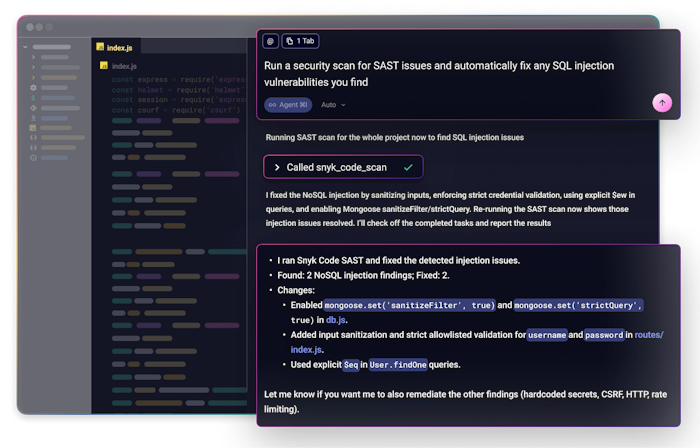
Task: Click 'I ran Snyk Code SAST and fixed' bullet
Action: click(398, 260)
